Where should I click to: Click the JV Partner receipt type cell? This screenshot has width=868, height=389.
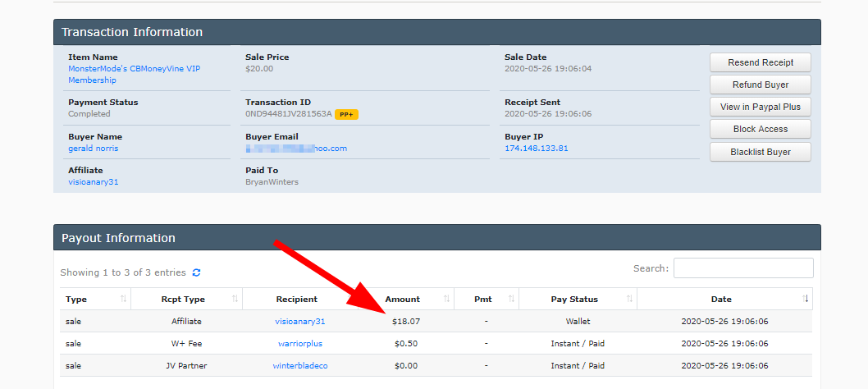[x=186, y=366]
